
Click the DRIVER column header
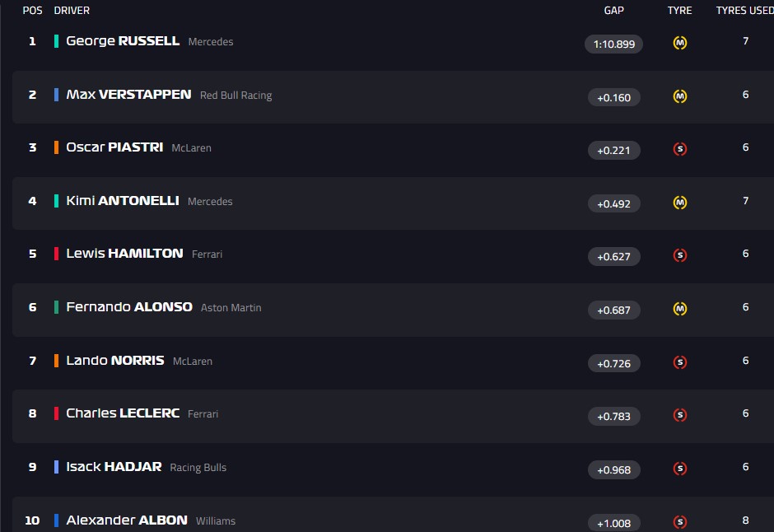[72, 11]
